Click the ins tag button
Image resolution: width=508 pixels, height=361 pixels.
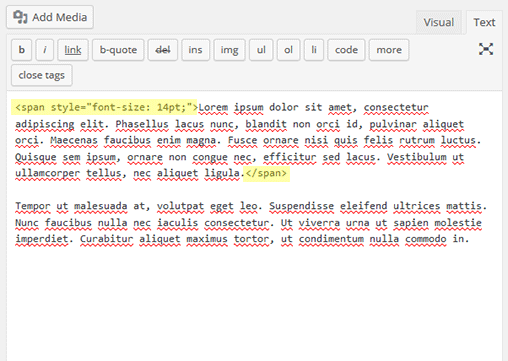[x=195, y=50]
